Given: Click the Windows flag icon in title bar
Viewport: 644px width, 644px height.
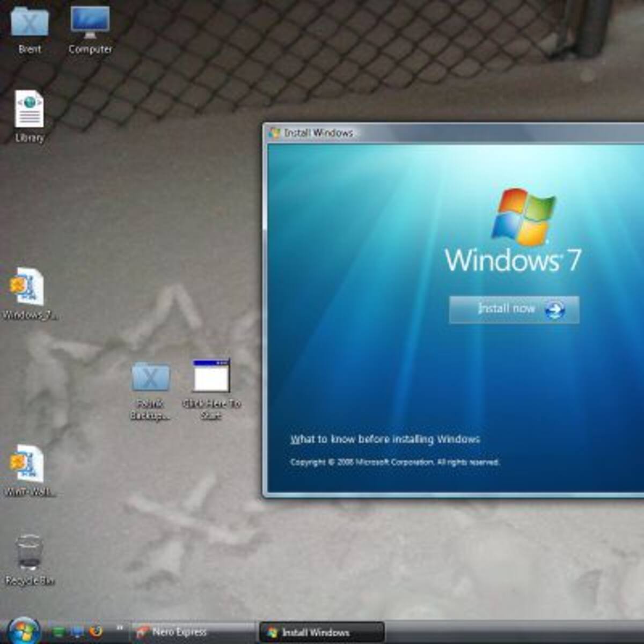Looking at the screenshot, I should point(275,133).
